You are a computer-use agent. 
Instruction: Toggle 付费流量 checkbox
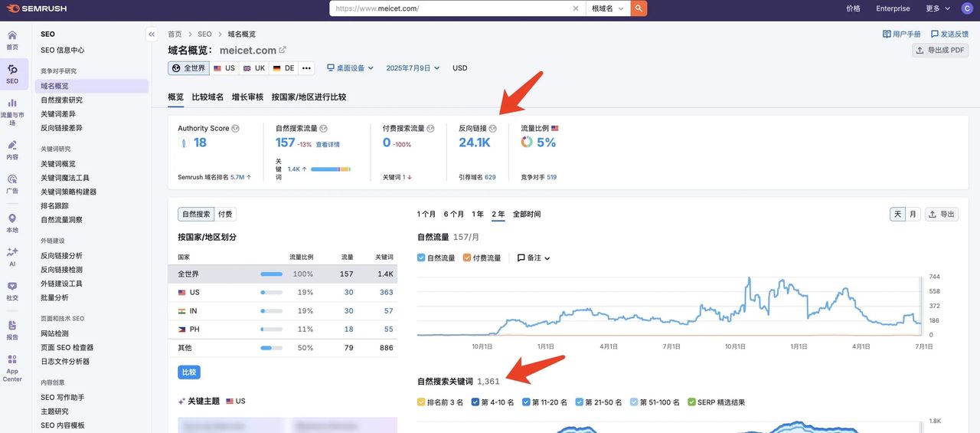coord(467,258)
